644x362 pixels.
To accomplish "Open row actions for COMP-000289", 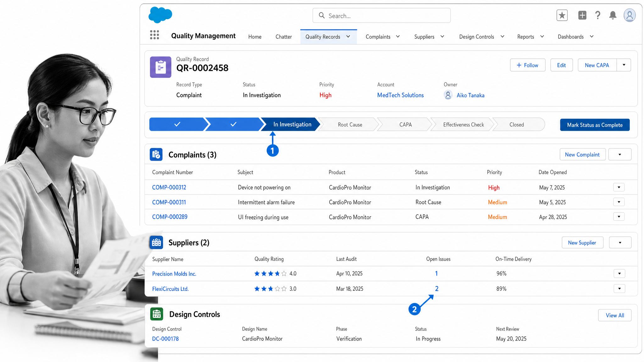I will [619, 217].
